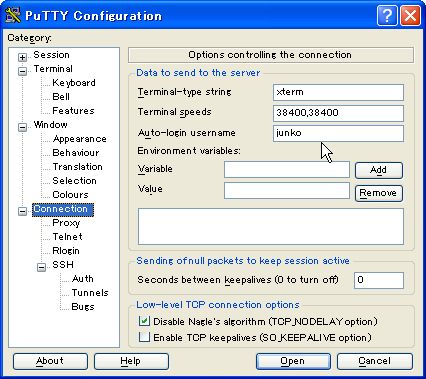The width and height of the screenshot is (426, 379).
Task: Expand the Session tree node
Action: pyautogui.click(x=22, y=57)
